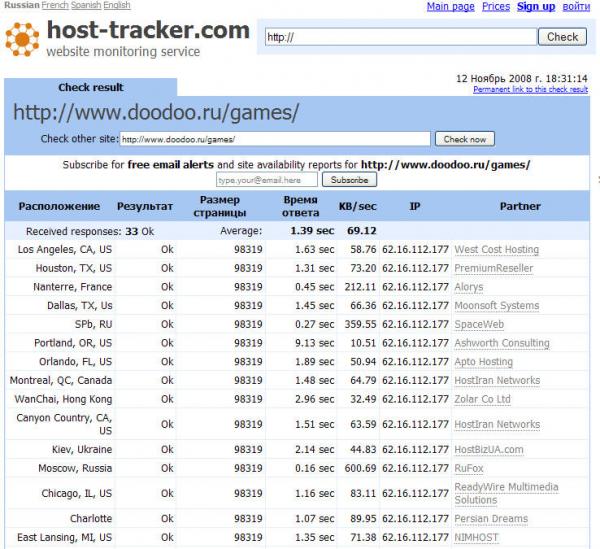Open the RuFox partner link

[x=469, y=468]
